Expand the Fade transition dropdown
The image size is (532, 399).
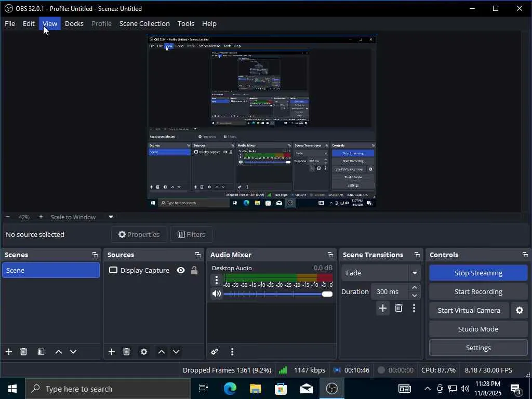(415, 273)
